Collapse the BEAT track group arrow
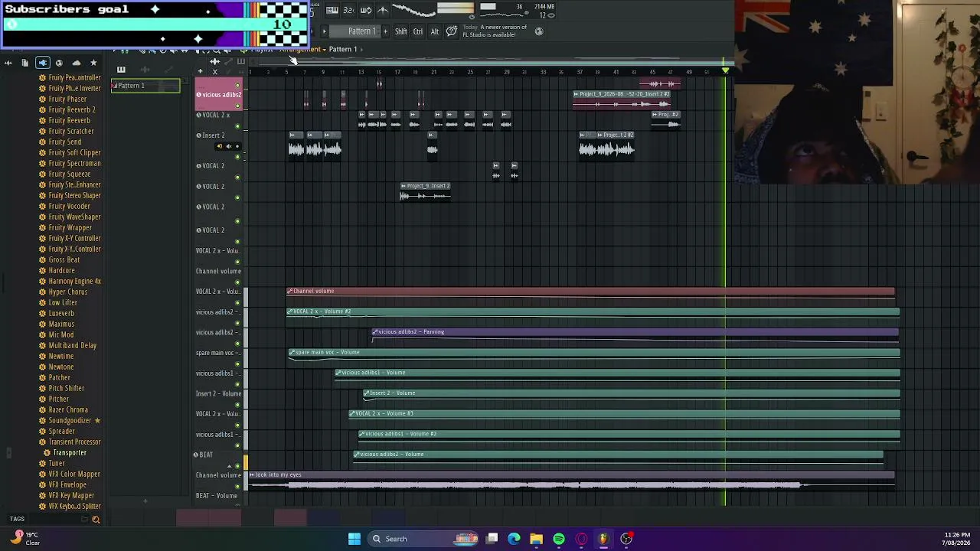The image size is (980, 551). tap(228, 465)
